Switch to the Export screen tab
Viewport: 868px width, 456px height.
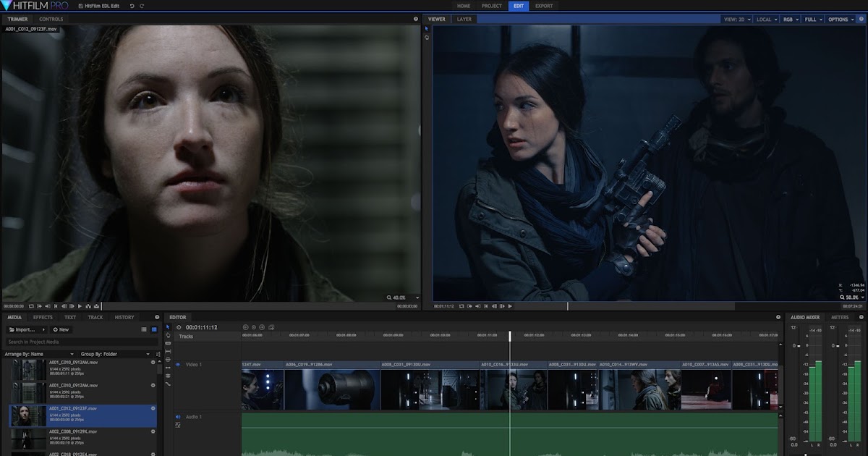[x=544, y=6]
